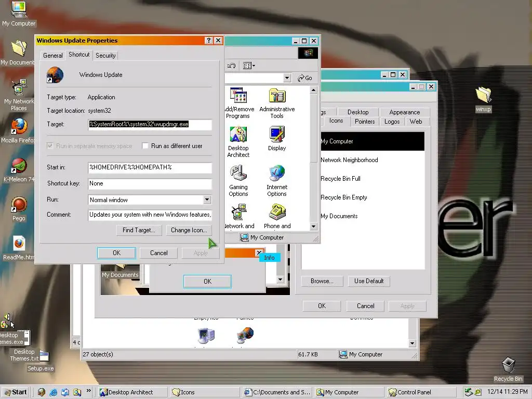This screenshot has width=532, height=399.
Task: Open ReadMe.htm desktop file
Action: [x=19, y=248]
